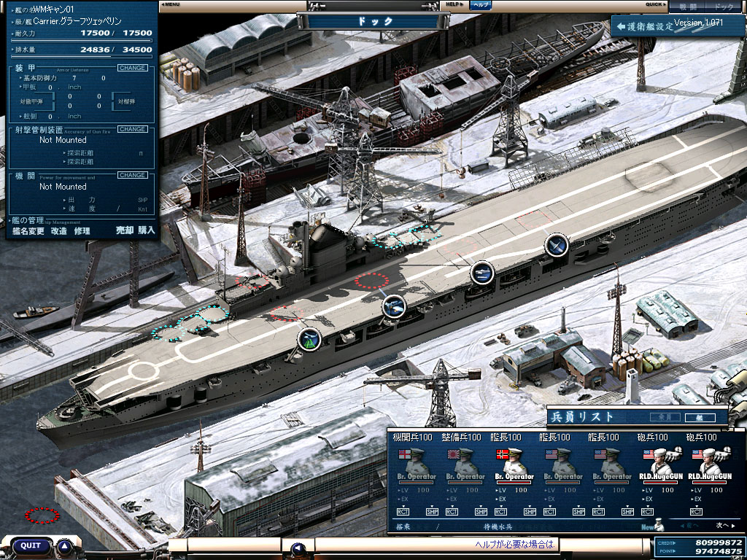
Task: Click the red dashed empty slot on the flight deck
Action: (372, 280)
